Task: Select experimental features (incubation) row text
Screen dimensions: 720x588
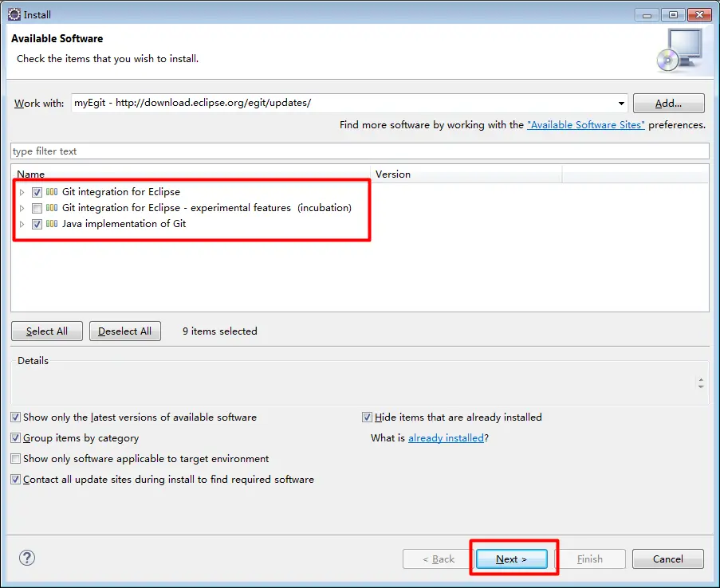Action: pos(207,208)
